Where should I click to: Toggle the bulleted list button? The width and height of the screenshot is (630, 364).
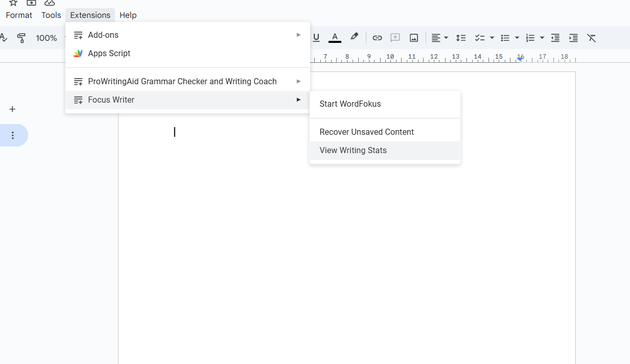pyautogui.click(x=505, y=38)
